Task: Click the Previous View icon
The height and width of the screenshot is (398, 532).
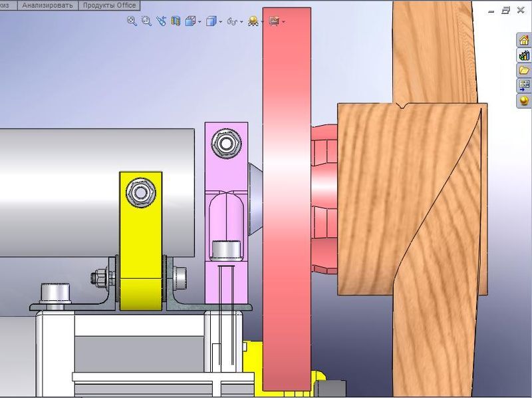Action: click(x=161, y=21)
